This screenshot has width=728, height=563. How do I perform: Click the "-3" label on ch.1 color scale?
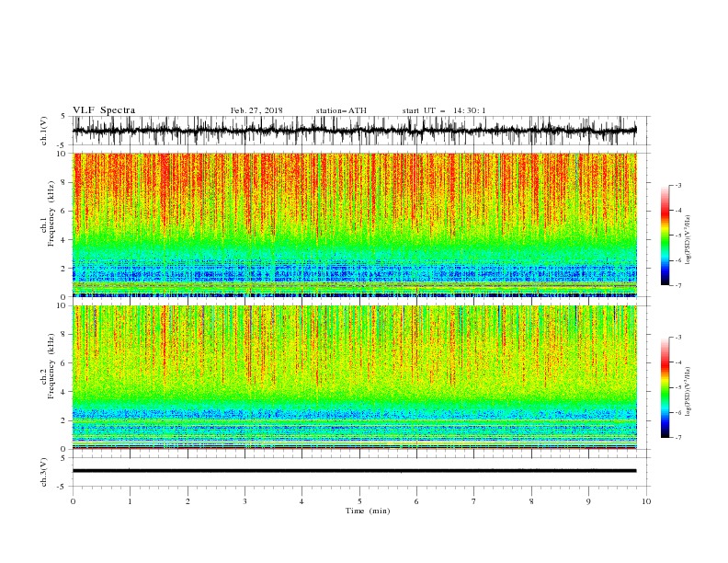coord(677,185)
